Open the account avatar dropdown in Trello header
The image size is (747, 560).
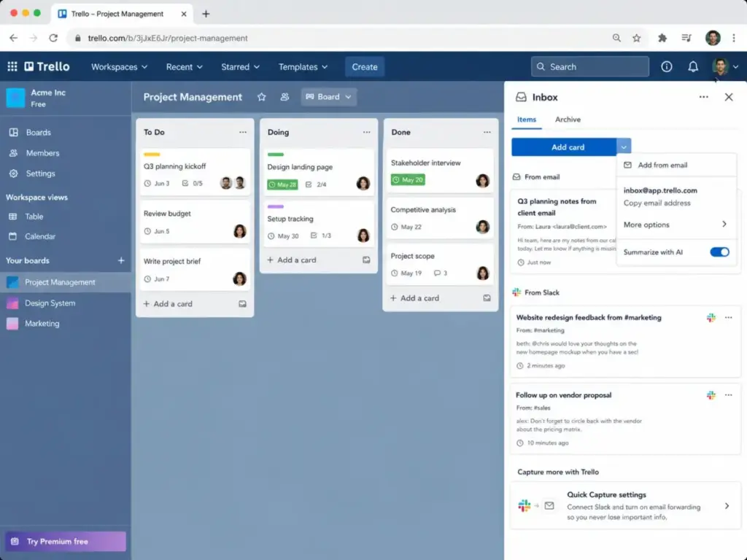[725, 66]
